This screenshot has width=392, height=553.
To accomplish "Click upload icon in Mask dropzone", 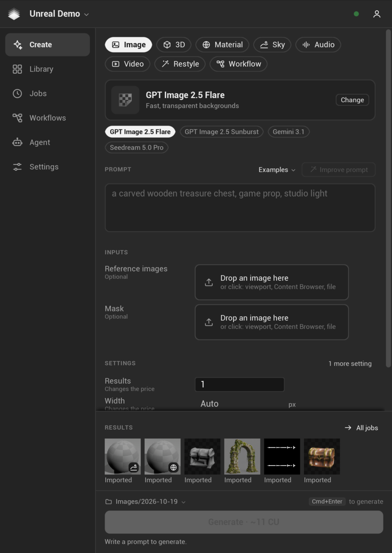I will pos(209,322).
